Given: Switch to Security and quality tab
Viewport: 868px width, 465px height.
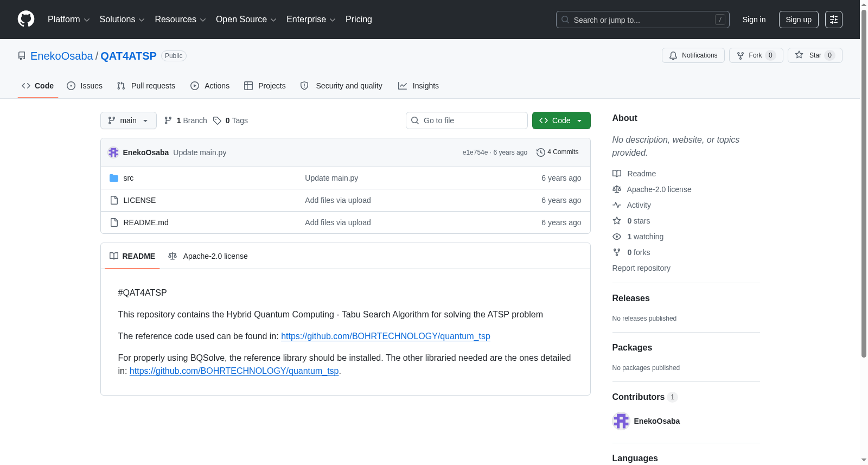Looking at the screenshot, I should click(x=341, y=86).
